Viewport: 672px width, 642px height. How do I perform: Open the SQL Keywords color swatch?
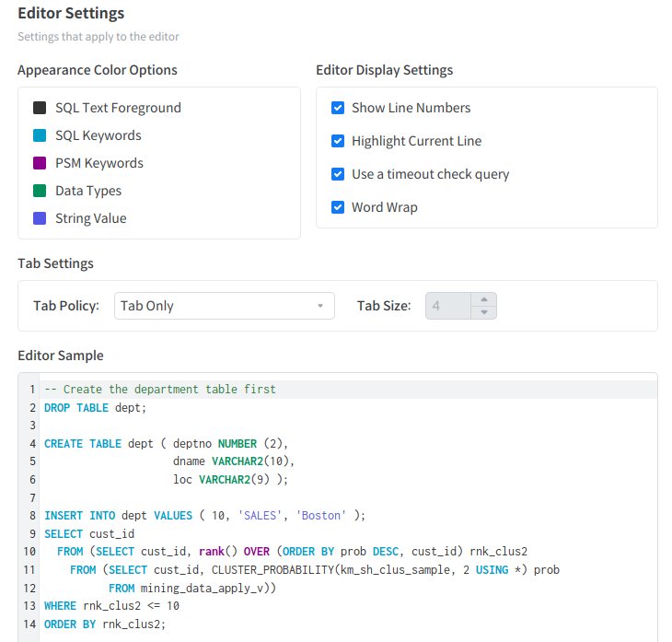pyautogui.click(x=40, y=135)
